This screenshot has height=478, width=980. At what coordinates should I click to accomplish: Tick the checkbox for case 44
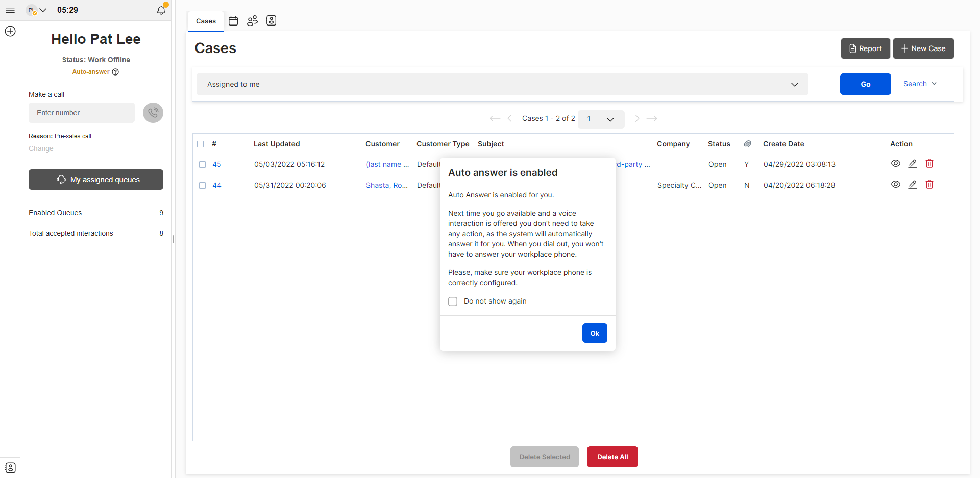coord(203,186)
